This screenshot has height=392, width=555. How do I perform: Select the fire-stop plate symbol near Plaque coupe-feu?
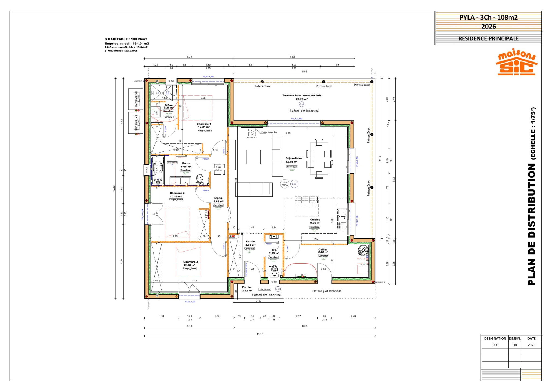point(252,132)
